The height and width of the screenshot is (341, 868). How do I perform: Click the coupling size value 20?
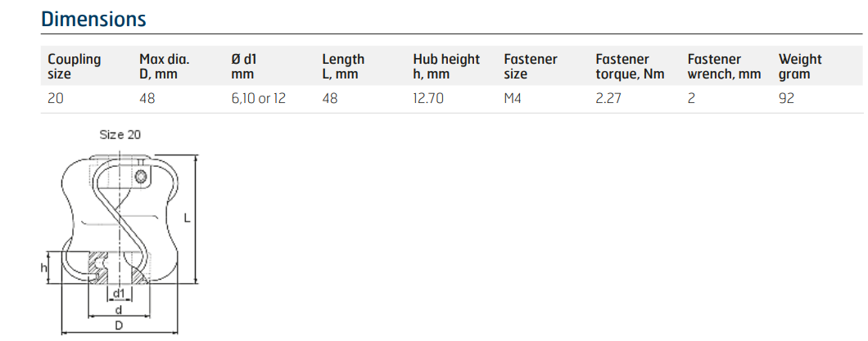click(56, 98)
